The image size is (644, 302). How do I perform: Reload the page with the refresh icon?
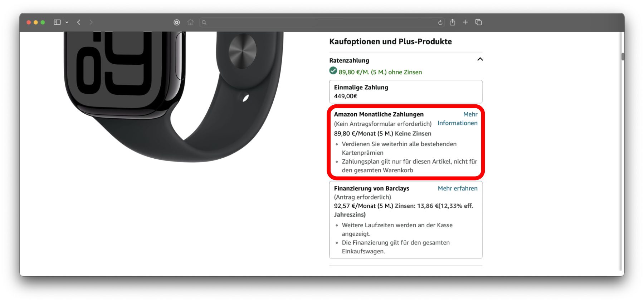click(x=440, y=23)
